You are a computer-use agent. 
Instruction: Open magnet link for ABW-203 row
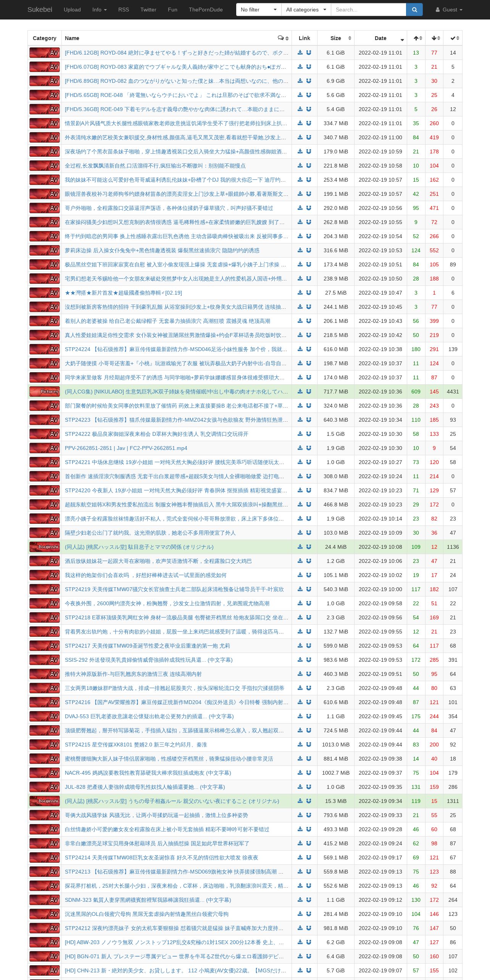click(x=309, y=942)
